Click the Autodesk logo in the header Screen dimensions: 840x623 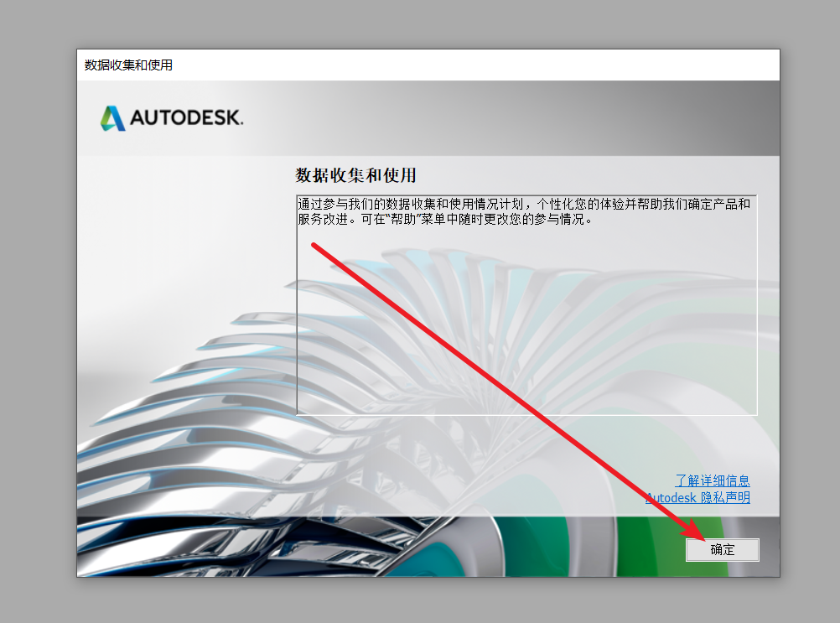pyautogui.click(x=171, y=118)
